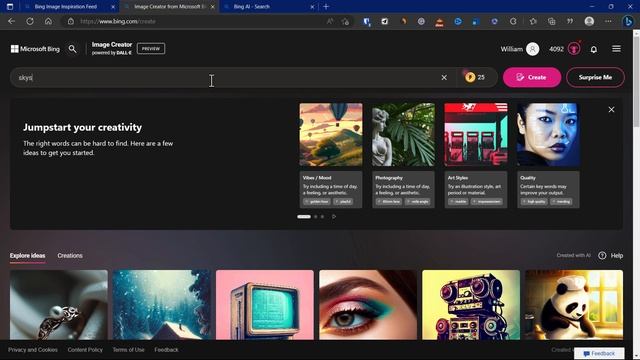Viewport: 640px width, 360px height.
Task: Open Content Policy link
Action: point(85,350)
